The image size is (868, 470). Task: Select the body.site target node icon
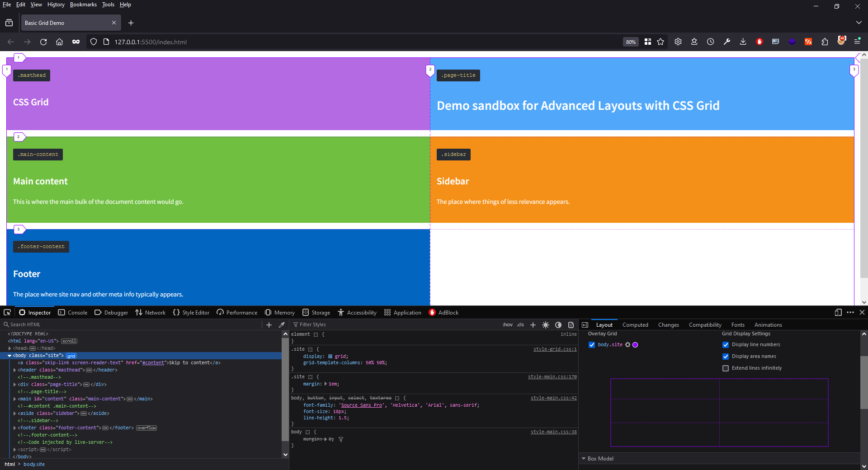tap(627, 344)
